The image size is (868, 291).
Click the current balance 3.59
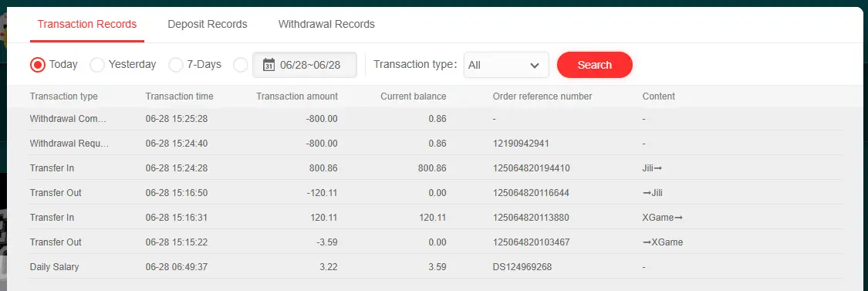coord(437,267)
